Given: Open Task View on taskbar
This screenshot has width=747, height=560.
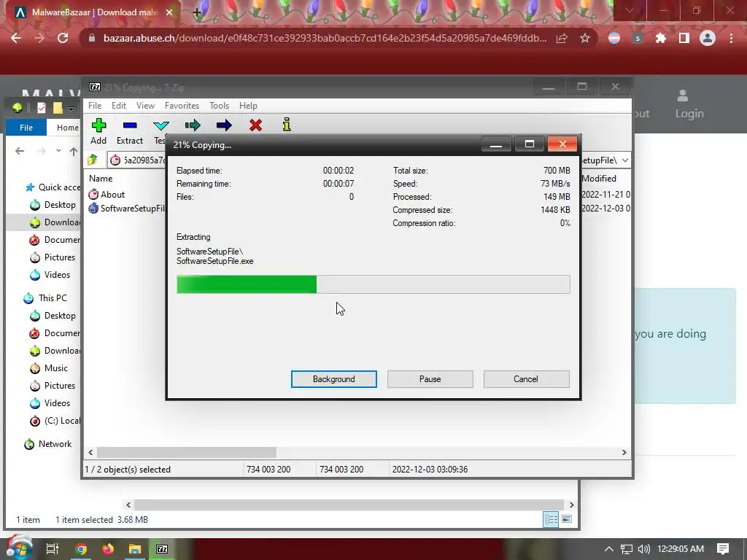Looking at the screenshot, I should coord(52,549).
